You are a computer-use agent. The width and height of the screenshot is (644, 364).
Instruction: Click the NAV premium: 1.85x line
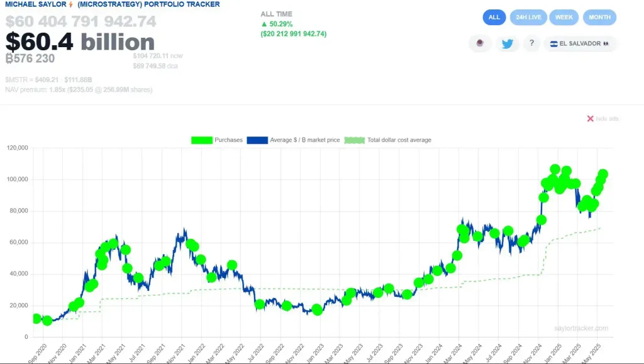pyautogui.click(x=79, y=89)
